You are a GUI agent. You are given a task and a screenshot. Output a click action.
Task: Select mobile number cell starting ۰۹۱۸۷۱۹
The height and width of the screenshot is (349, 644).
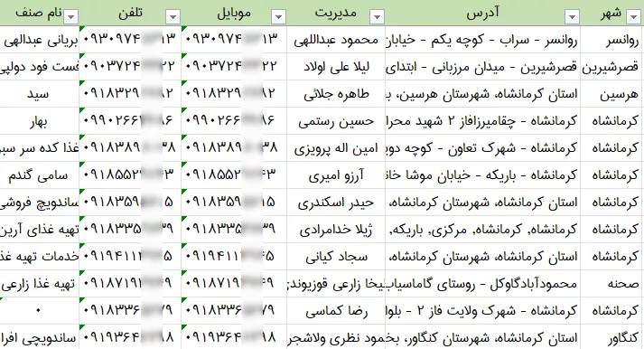click(x=234, y=284)
